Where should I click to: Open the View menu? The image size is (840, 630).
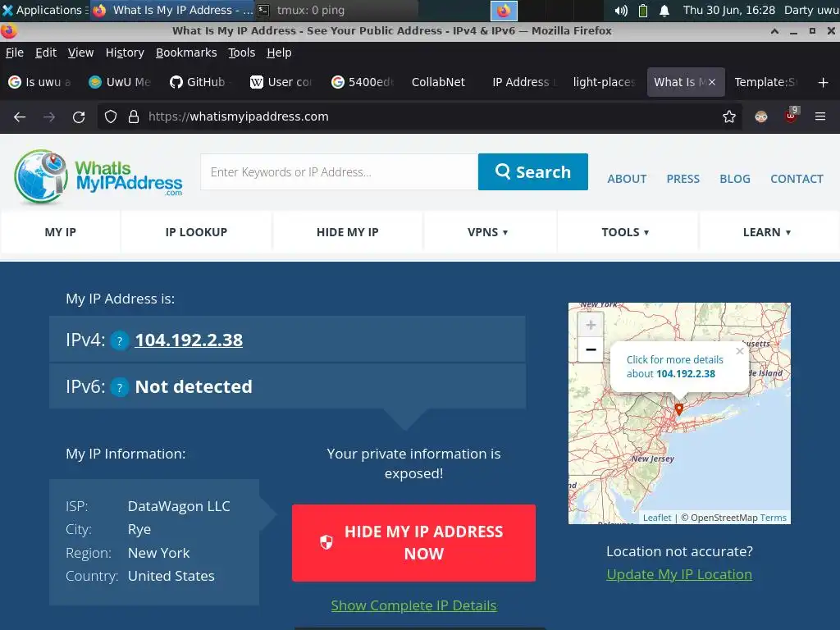[81, 52]
